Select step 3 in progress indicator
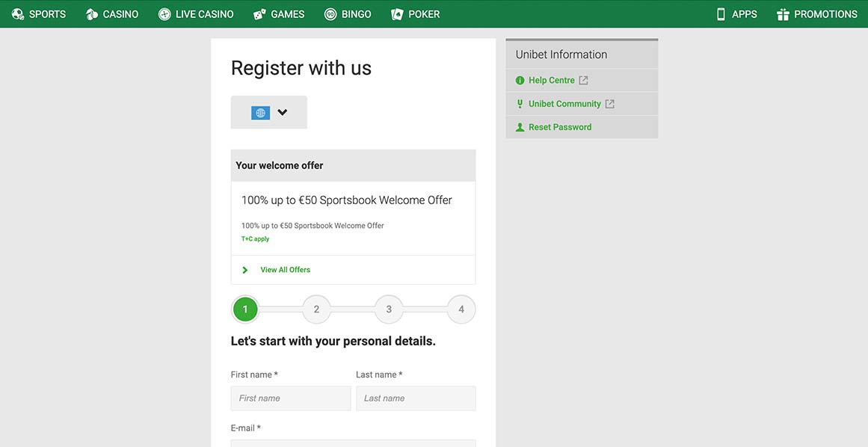Image resolution: width=868 pixels, height=447 pixels. pyautogui.click(x=389, y=309)
